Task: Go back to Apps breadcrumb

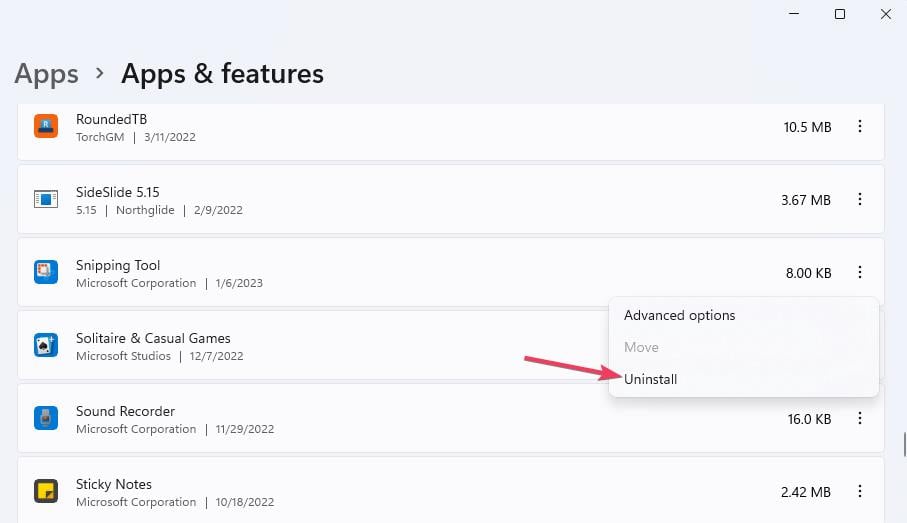Action: pos(46,73)
